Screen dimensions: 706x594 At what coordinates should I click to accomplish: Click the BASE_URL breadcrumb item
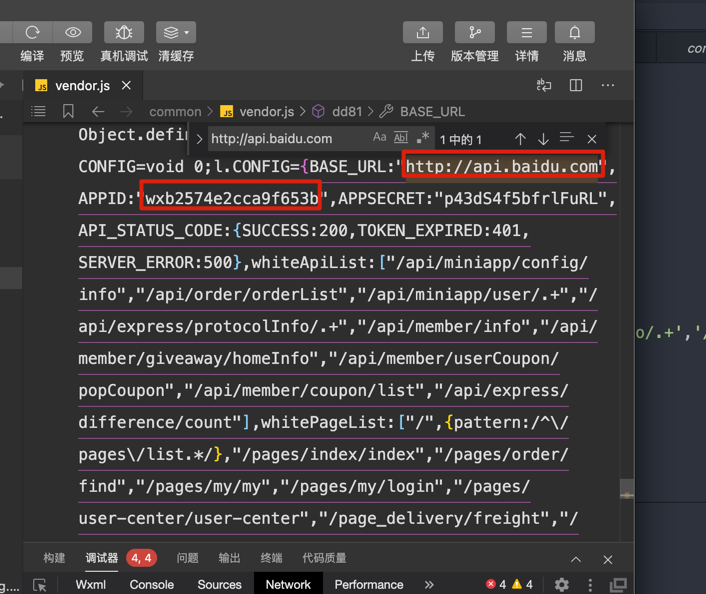tap(422, 112)
